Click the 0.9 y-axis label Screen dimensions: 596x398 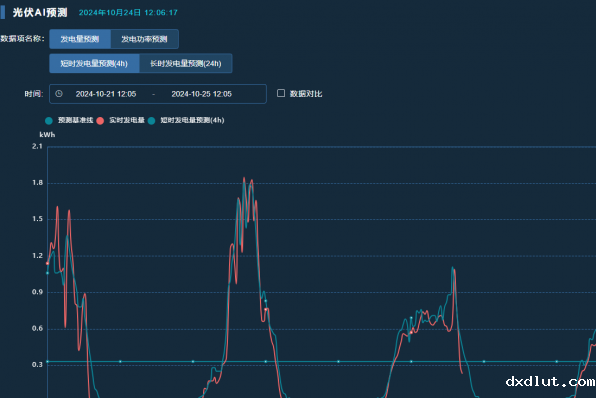pos(37,292)
